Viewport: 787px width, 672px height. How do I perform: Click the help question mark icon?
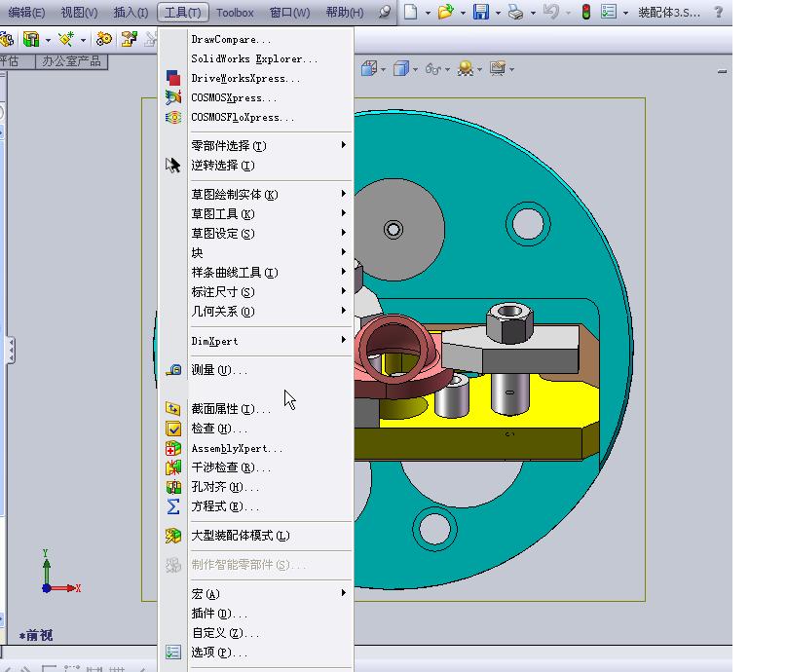[x=718, y=12]
